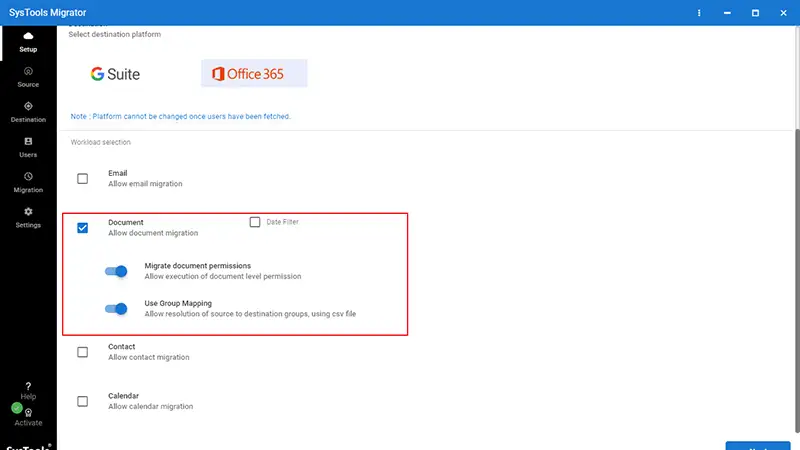The height and width of the screenshot is (450, 800).
Task: Open the three-dot menu in title bar
Action: 699,13
